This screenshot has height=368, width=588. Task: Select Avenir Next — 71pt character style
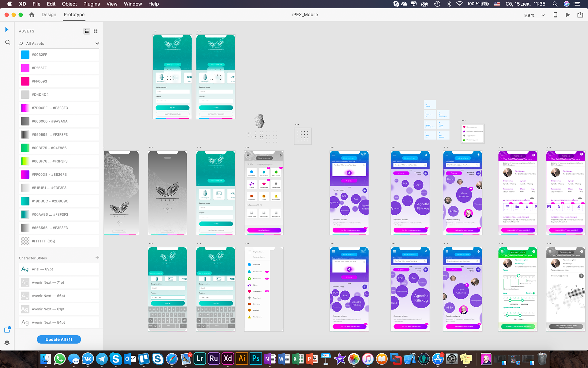click(x=59, y=282)
